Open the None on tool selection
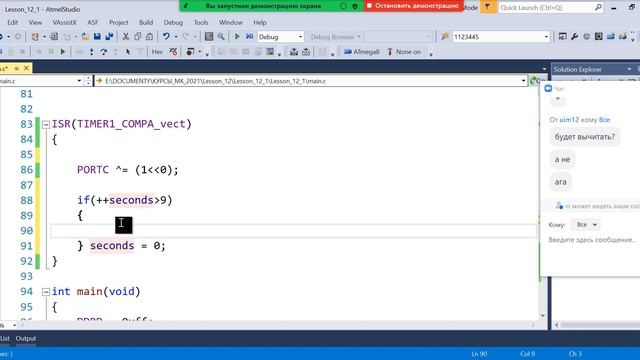This screenshot has width=640, height=360. click(404, 52)
